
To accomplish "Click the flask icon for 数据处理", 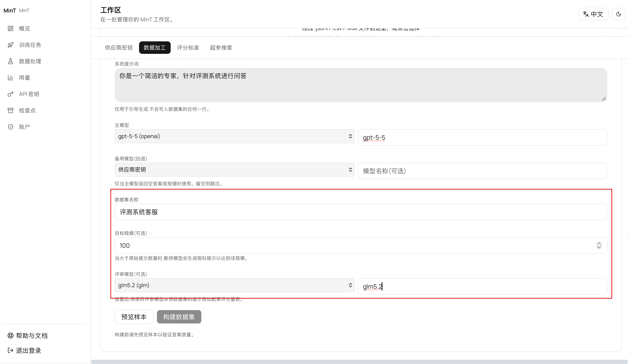I will click(x=11, y=61).
